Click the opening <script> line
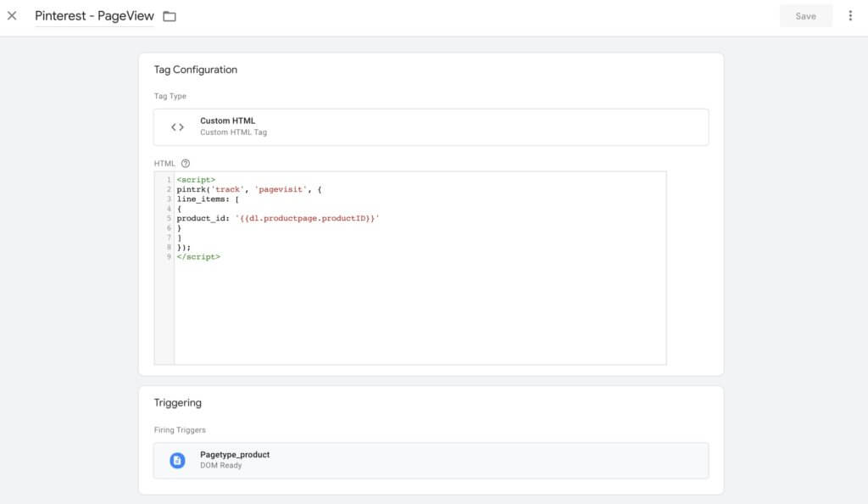The height and width of the screenshot is (504, 868). (x=196, y=180)
